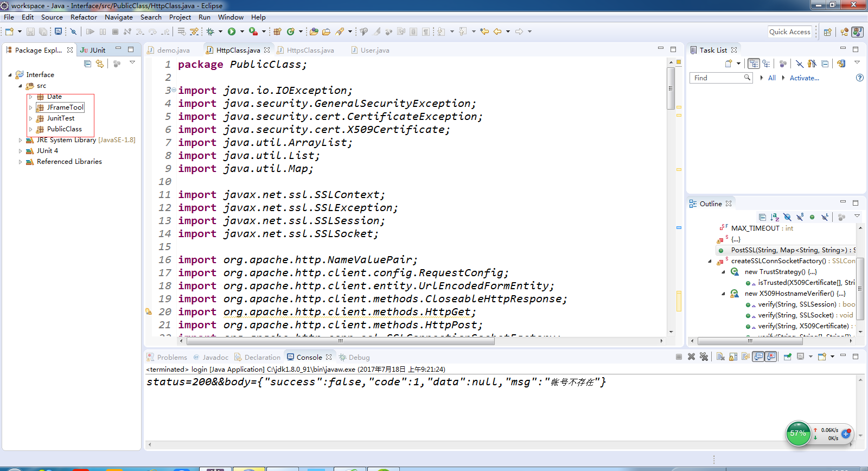Click Remove All Terminated Launches icon

[704, 357]
